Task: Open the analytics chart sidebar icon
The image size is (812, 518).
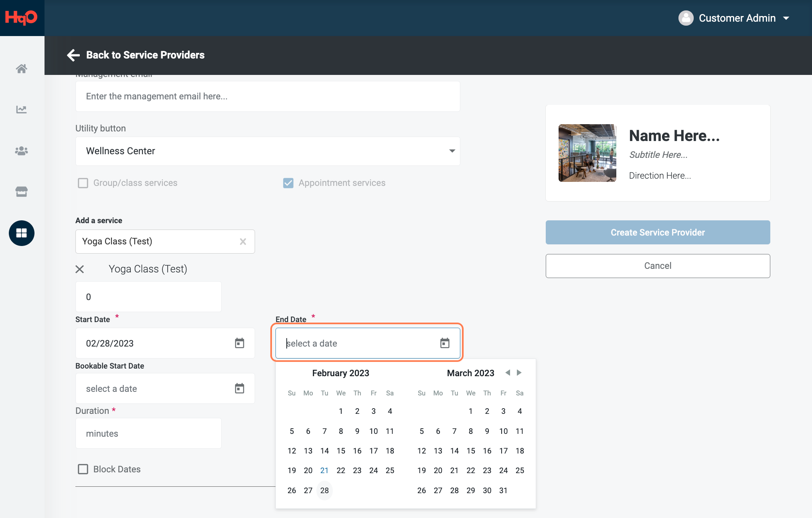Action: pyautogui.click(x=22, y=109)
